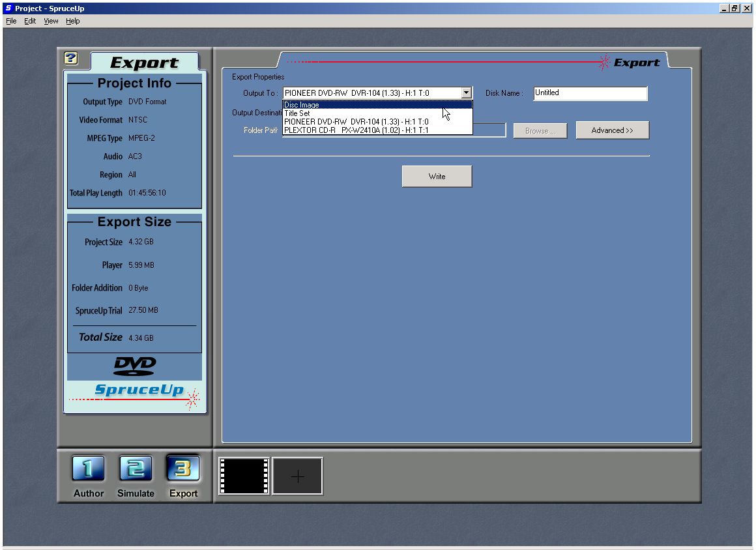Viewport: 756px width, 550px height.
Task: Click the Export Properties label
Action: click(x=258, y=77)
